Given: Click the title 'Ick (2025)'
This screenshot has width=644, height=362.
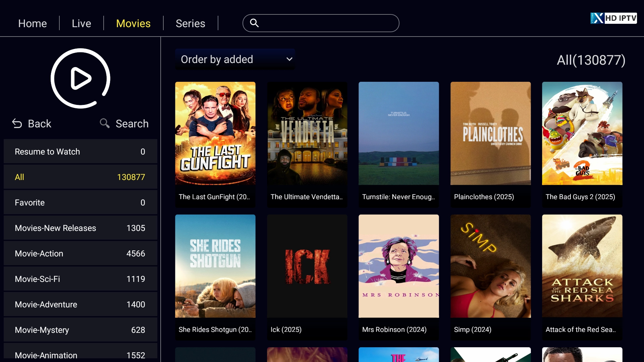Looking at the screenshot, I should (x=286, y=329).
